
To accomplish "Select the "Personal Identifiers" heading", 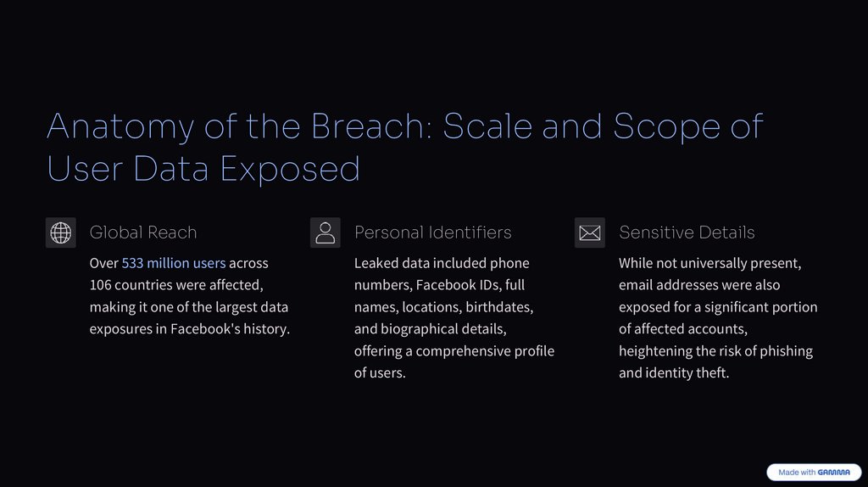I will click(x=433, y=232).
